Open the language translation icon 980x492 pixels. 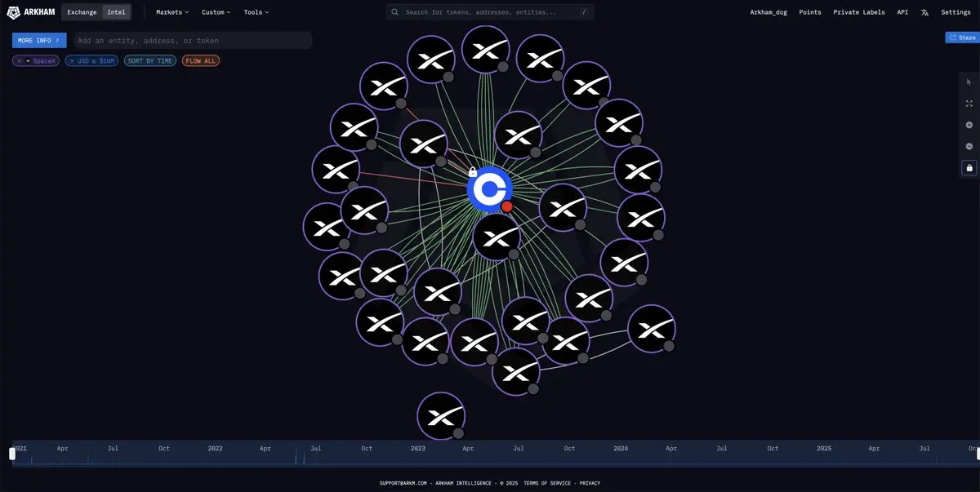924,12
